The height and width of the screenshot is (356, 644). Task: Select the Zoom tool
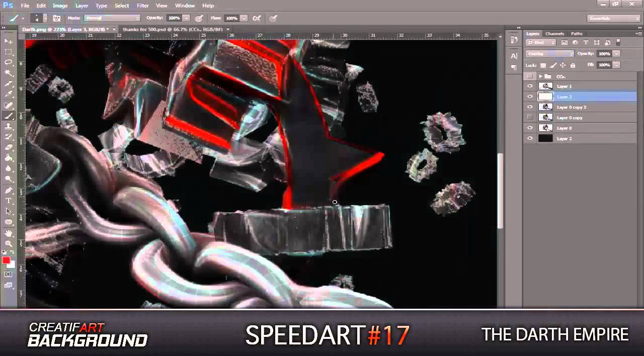click(9, 244)
